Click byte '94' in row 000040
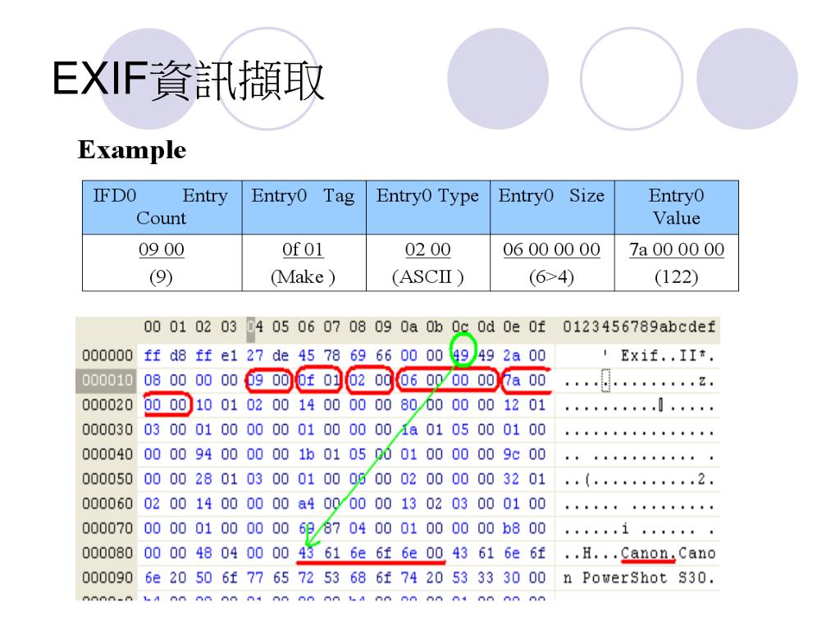The height and width of the screenshot is (630, 840). (x=203, y=454)
